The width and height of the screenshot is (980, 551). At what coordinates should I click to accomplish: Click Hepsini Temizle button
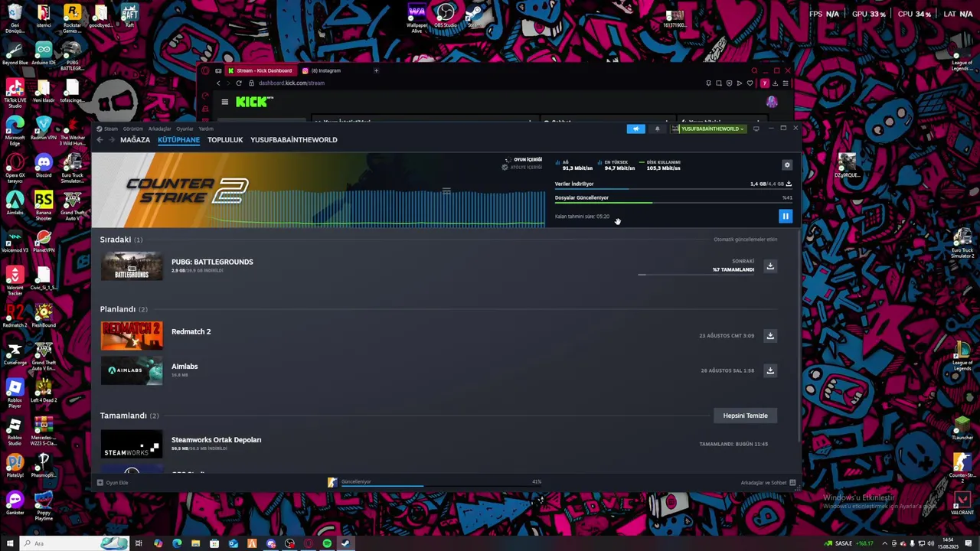coord(745,416)
